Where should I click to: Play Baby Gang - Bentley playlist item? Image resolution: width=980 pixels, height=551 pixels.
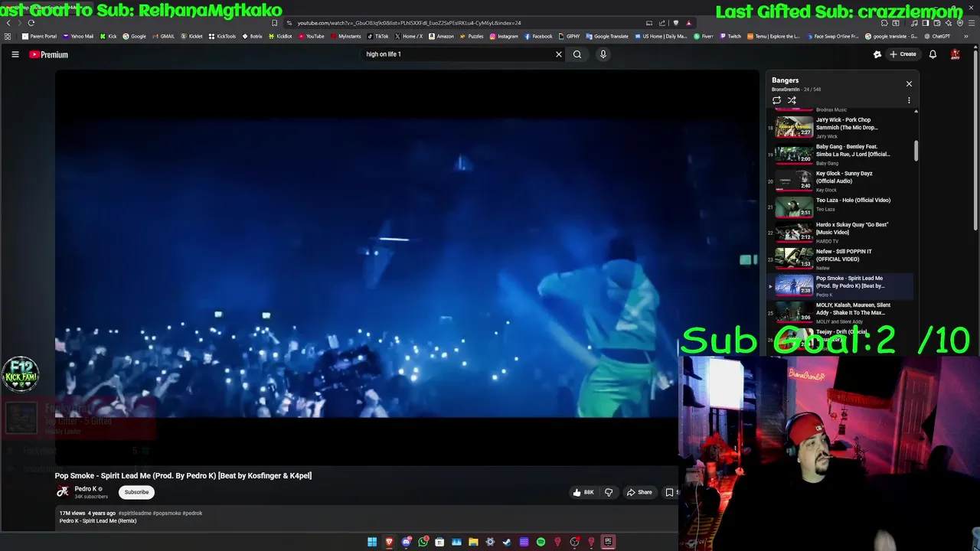click(x=840, y=154)
